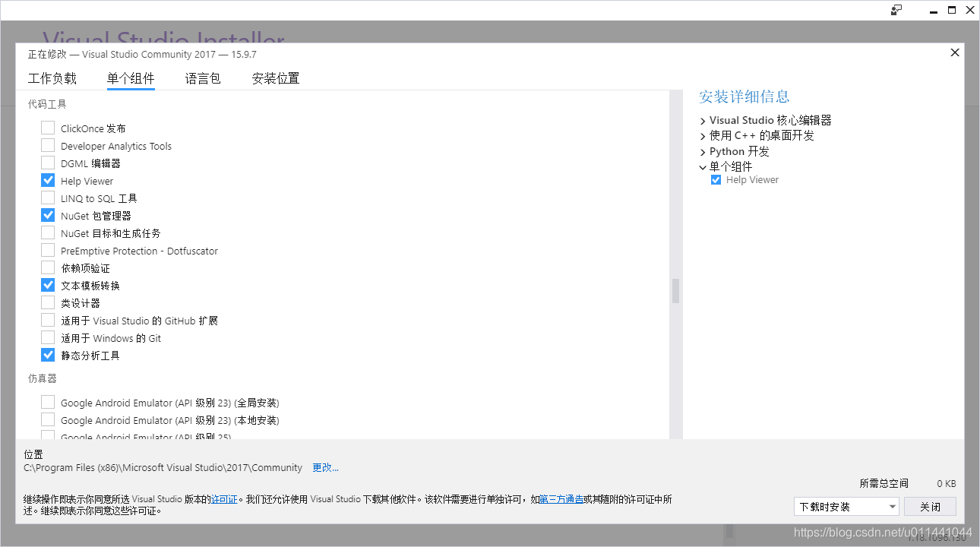980x547 pixels.
Task: Switch to the 工作负载 tab
Action: point(52,78)
